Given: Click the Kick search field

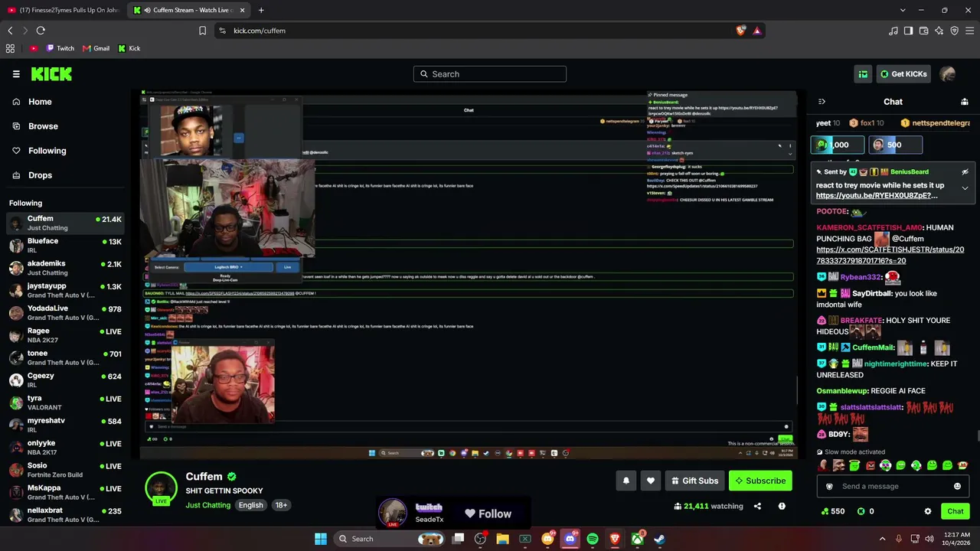Looking at the screenshot, I should click(490, 74).
